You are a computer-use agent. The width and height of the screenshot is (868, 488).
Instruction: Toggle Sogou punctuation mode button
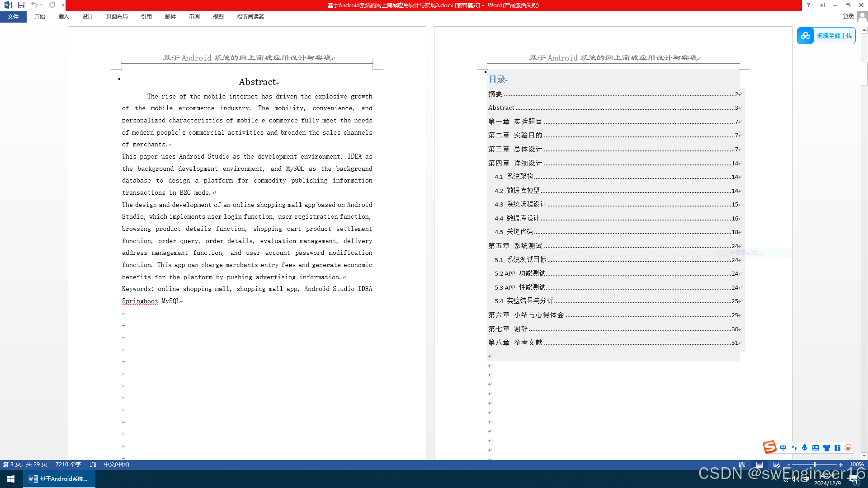click(794, 448)
